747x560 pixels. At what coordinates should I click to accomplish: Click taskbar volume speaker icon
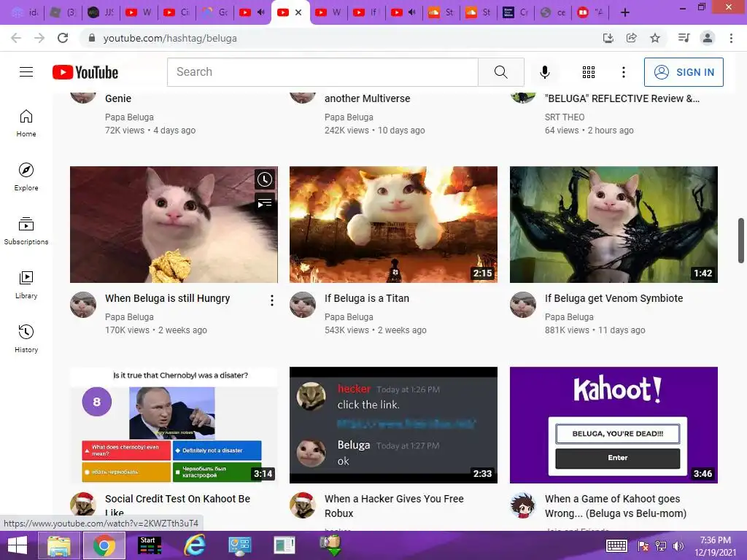pos(678,546)
